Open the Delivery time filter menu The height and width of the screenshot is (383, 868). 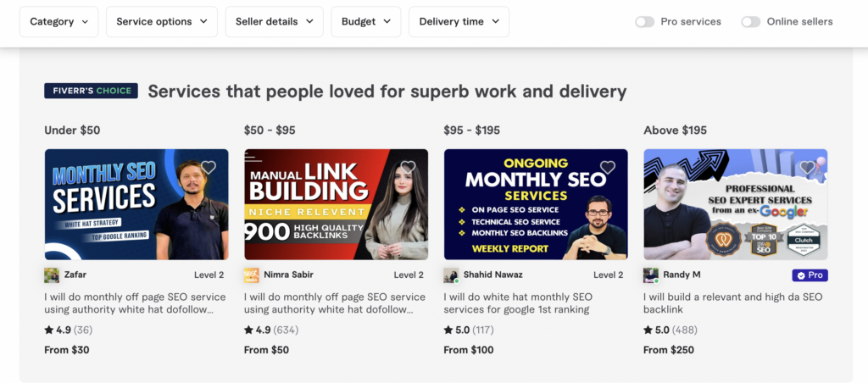pos(459,21)
